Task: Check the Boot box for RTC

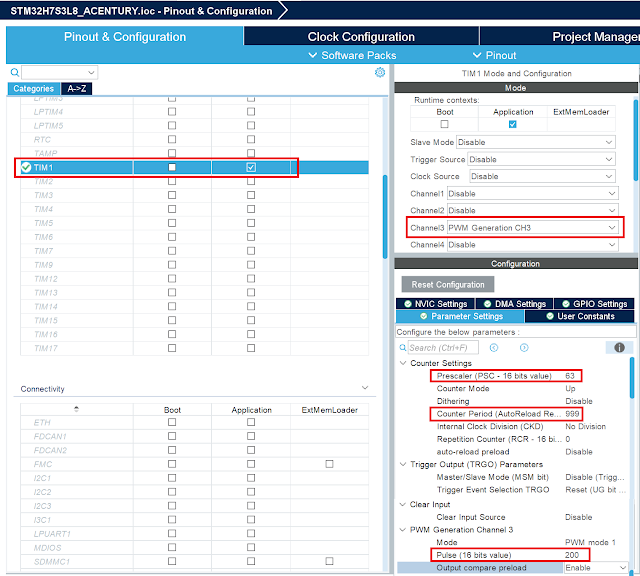Action: pos(172,140)
